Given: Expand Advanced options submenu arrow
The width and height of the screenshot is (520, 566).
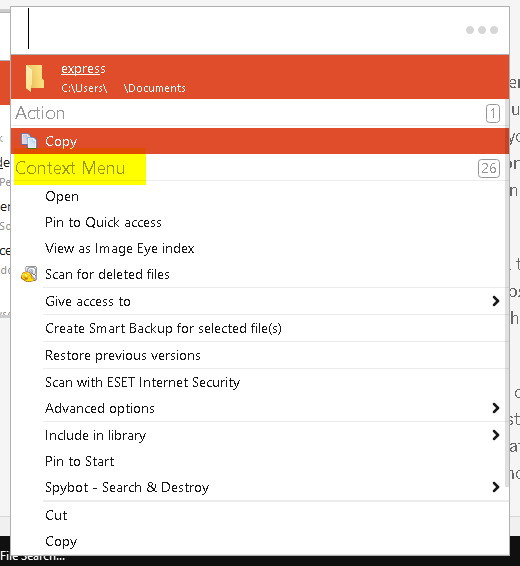Looking at the screenshot, I should (x=496, y=408).
